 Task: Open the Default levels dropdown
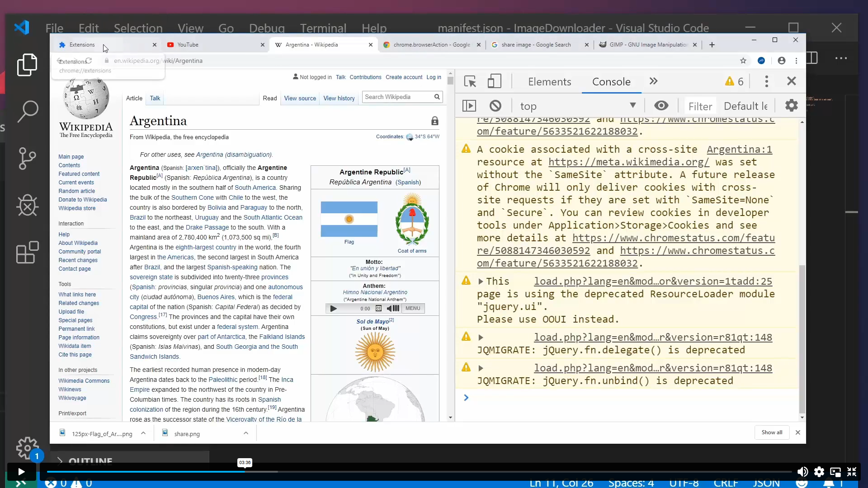pos(746,106)
